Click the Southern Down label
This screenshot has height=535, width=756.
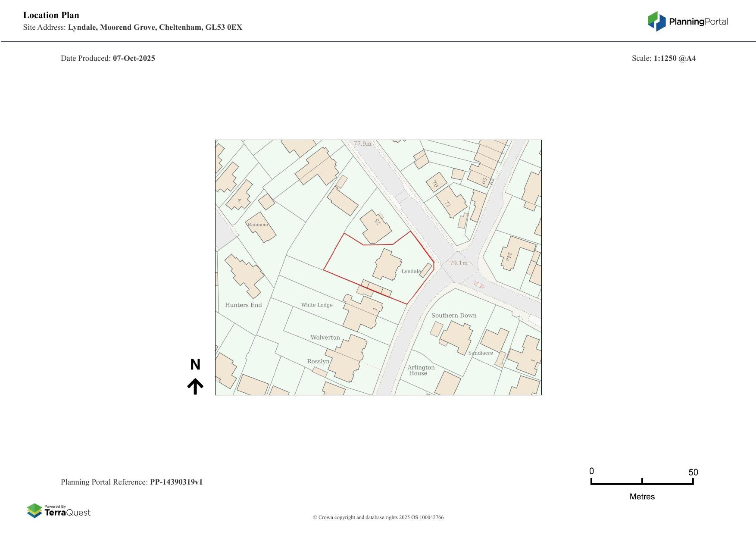(x=454, y=316)
